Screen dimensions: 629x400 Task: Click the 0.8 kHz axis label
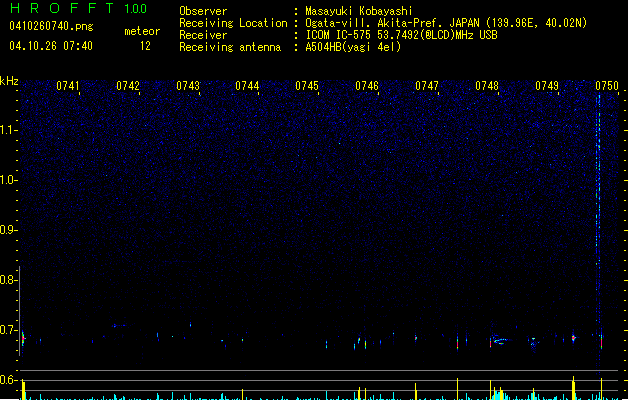click(8, 280)
